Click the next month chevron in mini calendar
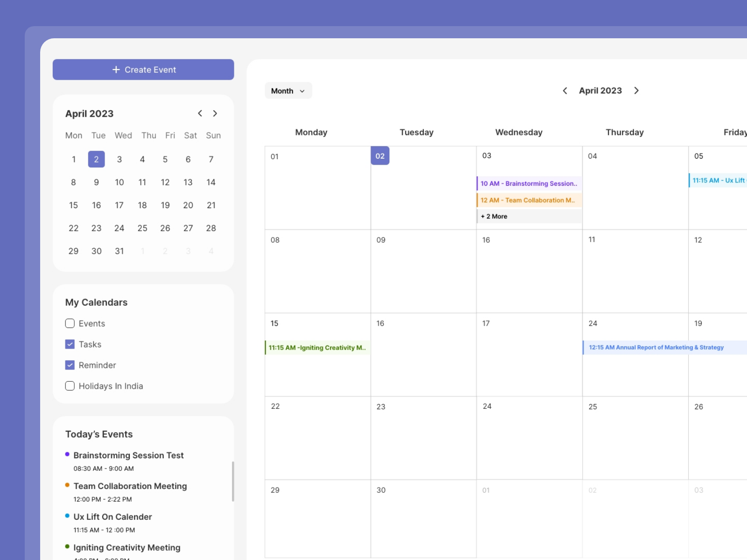This screenshot has height=560, width=747. click(x=215, y=113)
